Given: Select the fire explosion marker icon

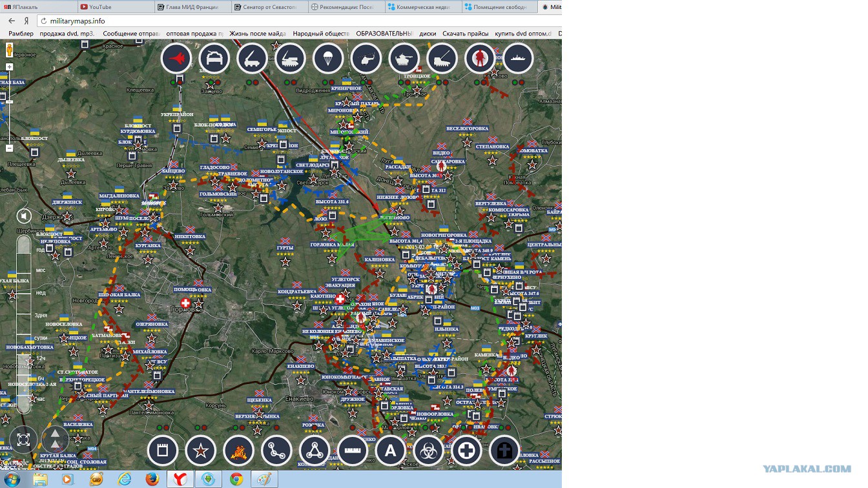Looking at the screenshot, I should pyautogui.click(x=238, y=450).
